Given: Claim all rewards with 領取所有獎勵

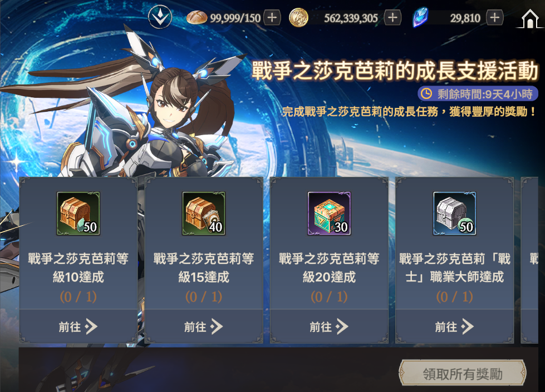Looking at the screenshot, I should (462, 374).
